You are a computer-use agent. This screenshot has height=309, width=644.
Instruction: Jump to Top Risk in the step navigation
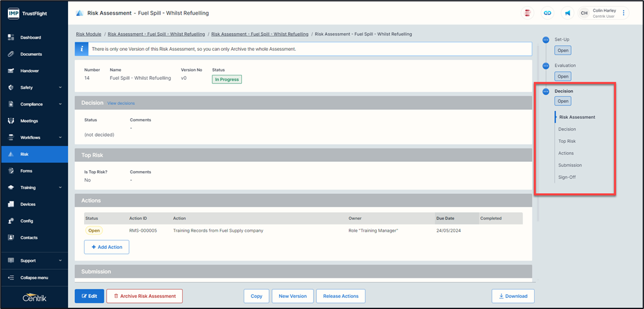tap(567, 141)
